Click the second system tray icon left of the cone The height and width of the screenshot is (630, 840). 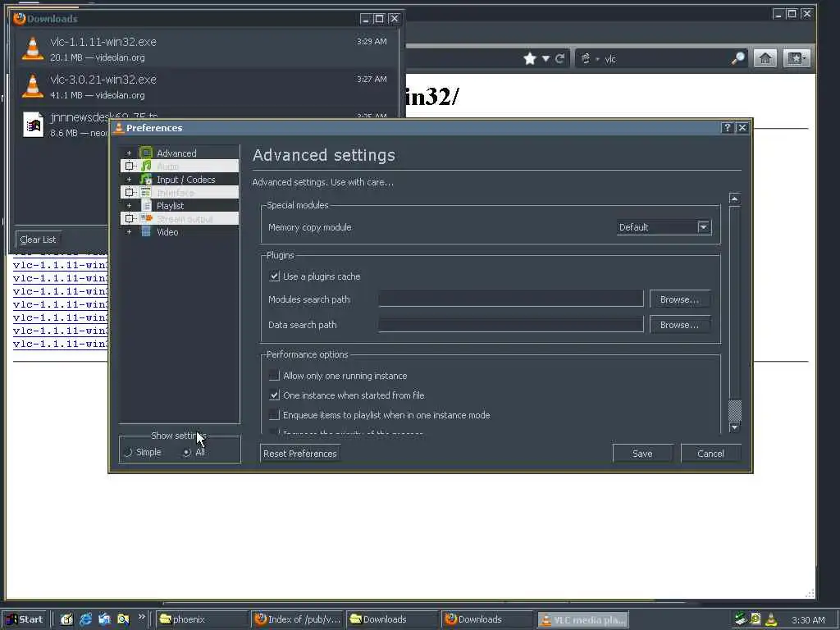[741, 619]
